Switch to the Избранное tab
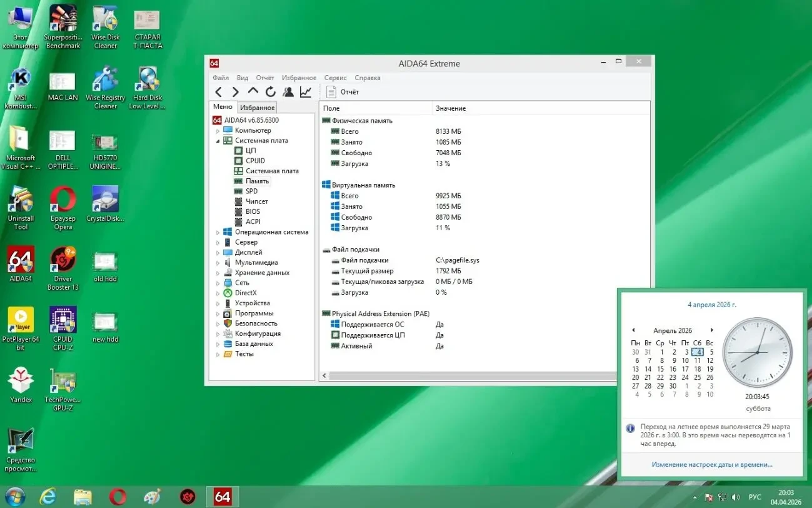This screenshot has height=508, width=812. pyautogui.click(x=258, y=108)
